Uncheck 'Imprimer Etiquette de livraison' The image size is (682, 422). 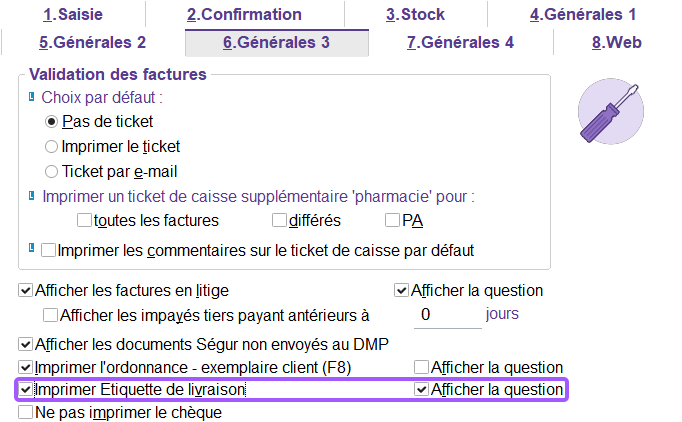[26, 389]
